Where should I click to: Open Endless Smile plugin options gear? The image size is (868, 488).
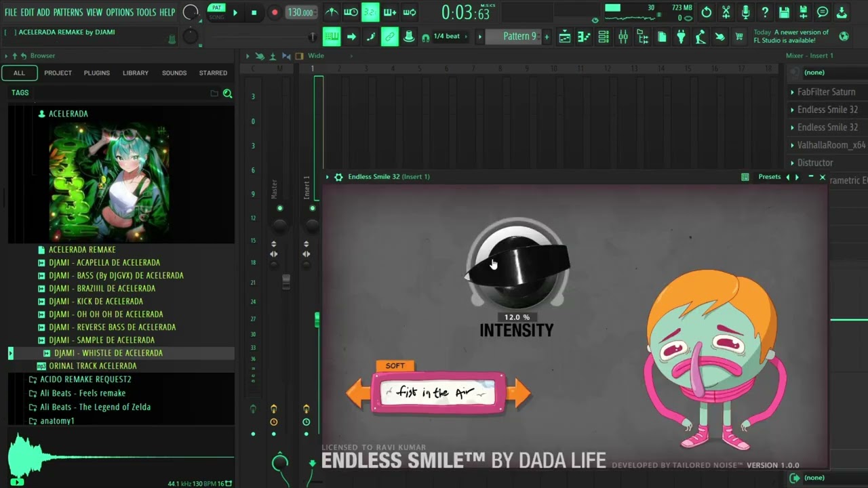click(x=338, y=177)
